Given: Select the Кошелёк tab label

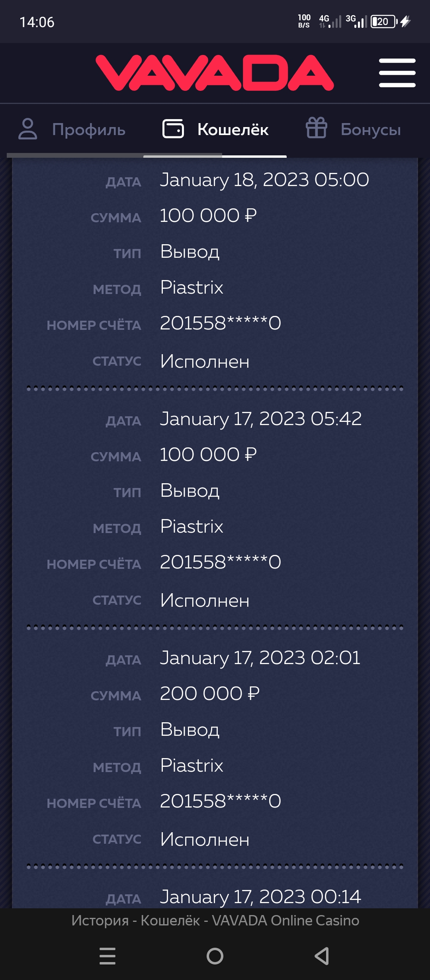Looking at the screenshot, I should [x=233, y=130].
